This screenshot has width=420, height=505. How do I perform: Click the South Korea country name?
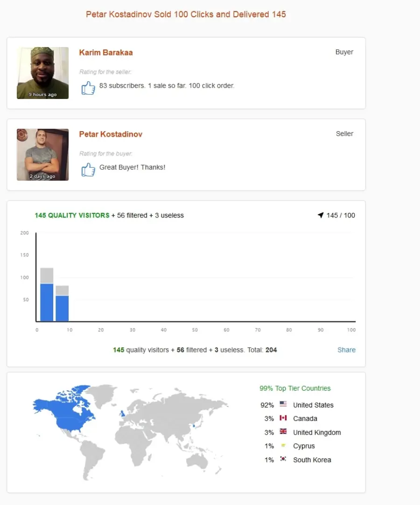(312, 460)
